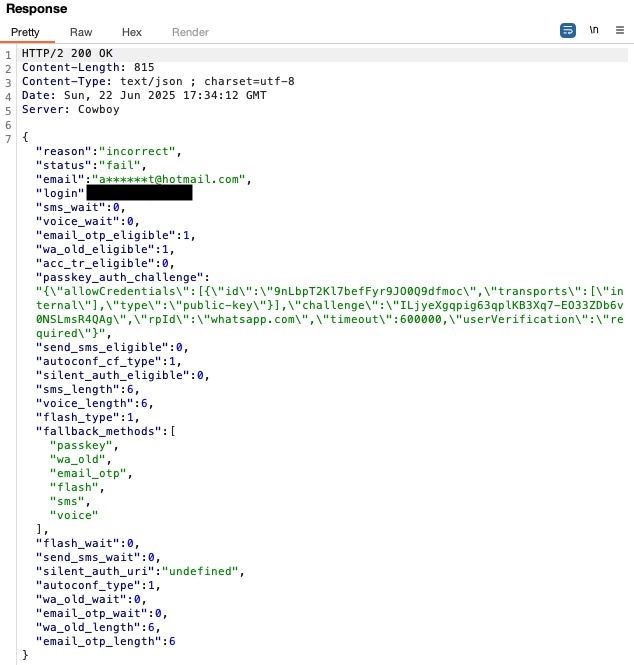Viewport: 634px width, 665px height.
Task: Click the "acc_tr_eligible":0 line
Action: [105, 263]
